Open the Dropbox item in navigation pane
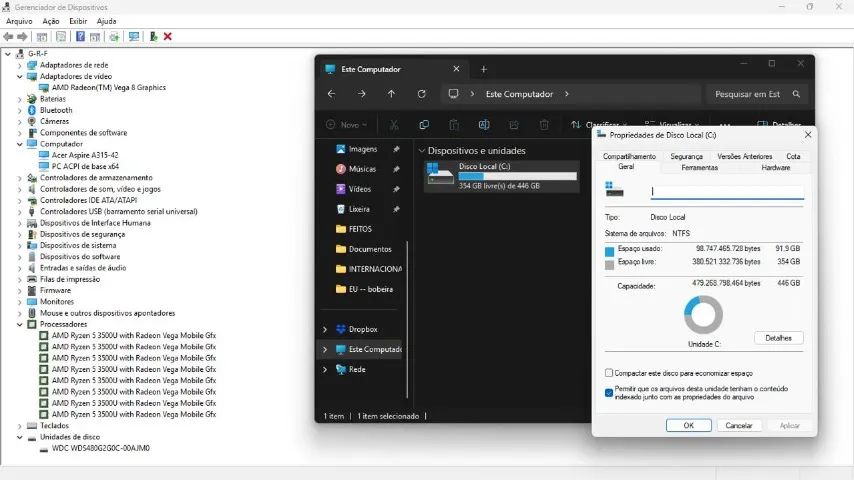 (x=363, y=329)
